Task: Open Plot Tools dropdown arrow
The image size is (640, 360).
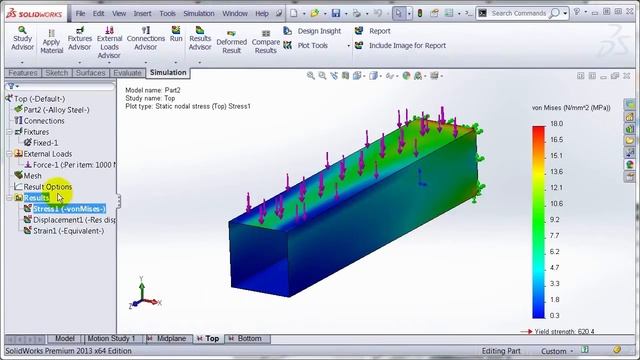Action: point(348,46)
